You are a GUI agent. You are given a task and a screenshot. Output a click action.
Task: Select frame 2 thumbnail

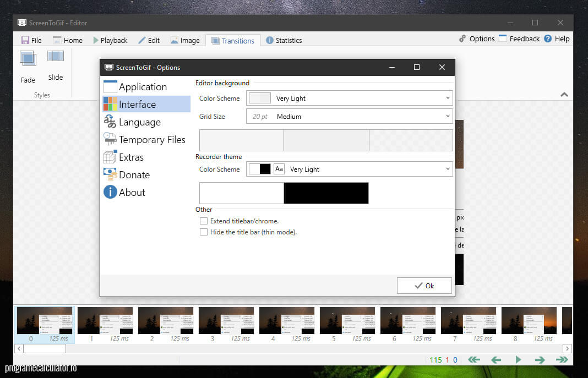[x=166, y=325]
